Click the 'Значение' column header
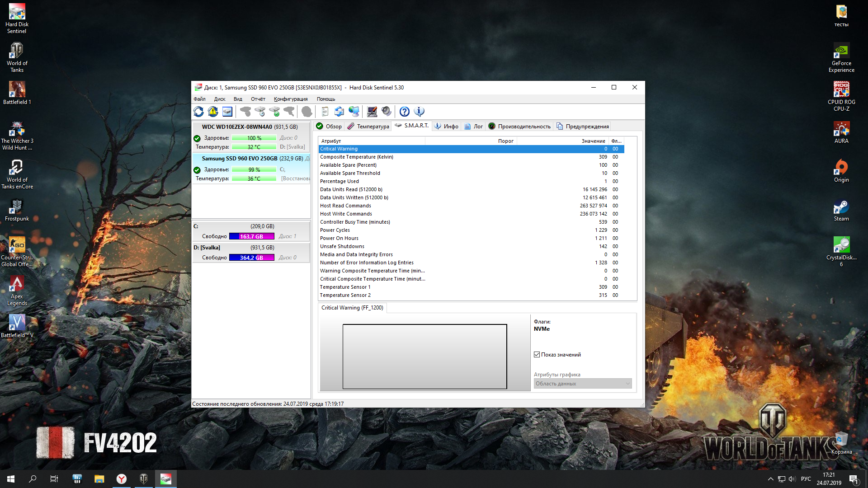 [593, 141]
